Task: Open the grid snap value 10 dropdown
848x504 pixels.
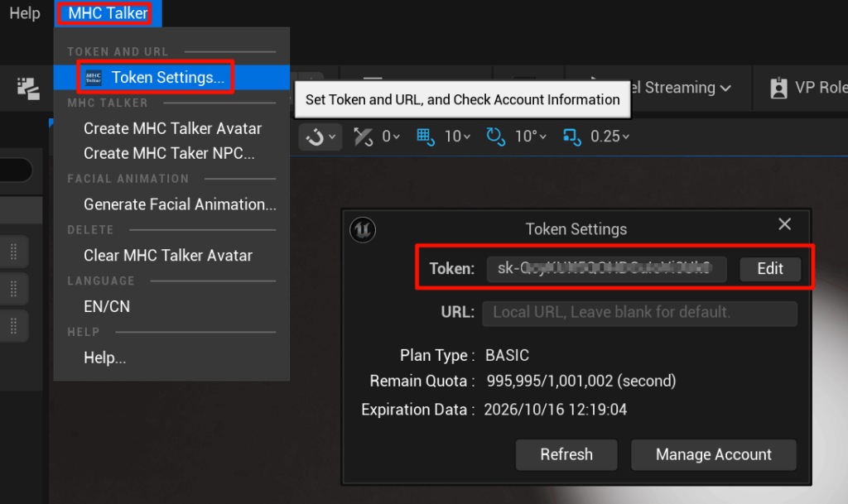Action: pyautogui.click(x=458, y=137)
